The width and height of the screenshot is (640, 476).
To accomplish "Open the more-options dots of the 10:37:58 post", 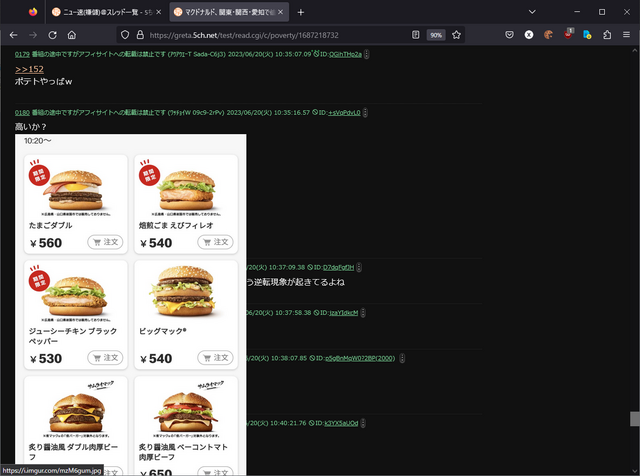I will pos(363,313).
